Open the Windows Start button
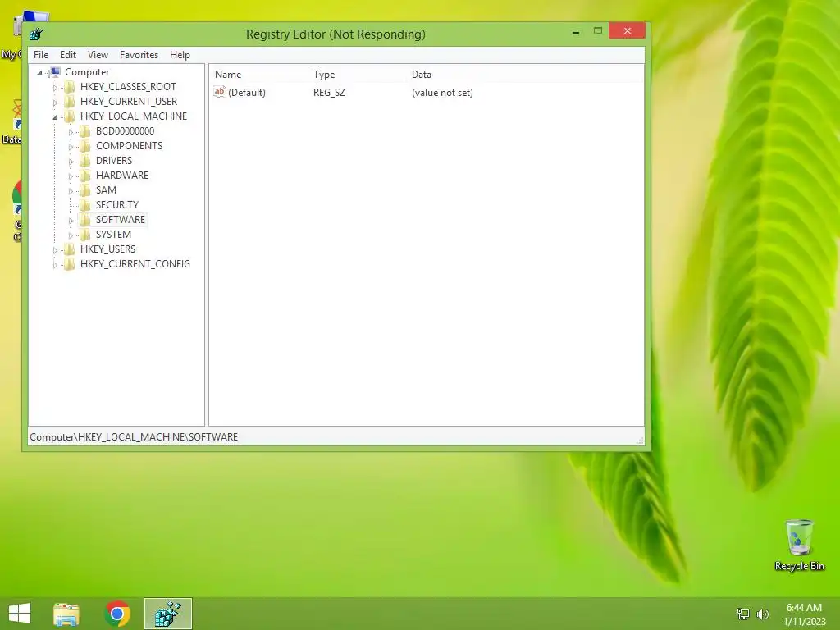Image resolution: width=840 pixels, height=630 pixels. (x=20, y=614)
